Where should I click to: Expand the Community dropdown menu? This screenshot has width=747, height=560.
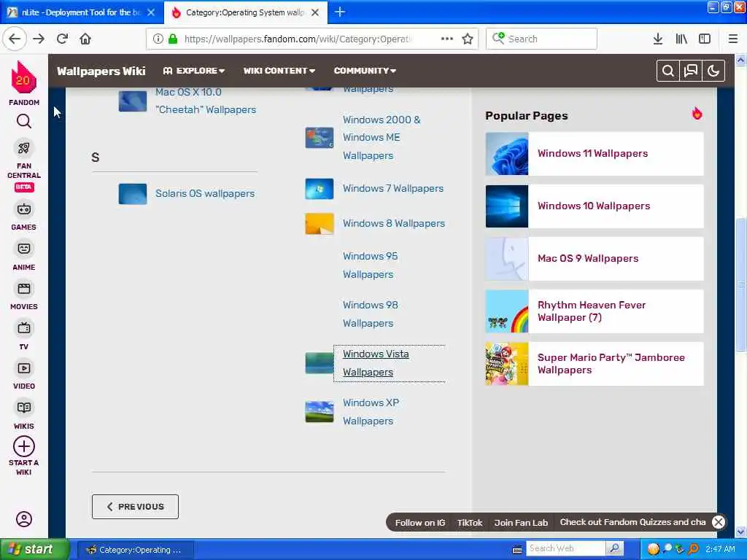click(x=365, y=71)
